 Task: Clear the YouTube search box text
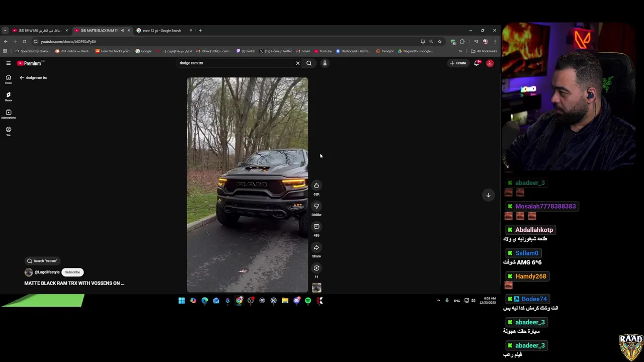[x=297, y=63]
